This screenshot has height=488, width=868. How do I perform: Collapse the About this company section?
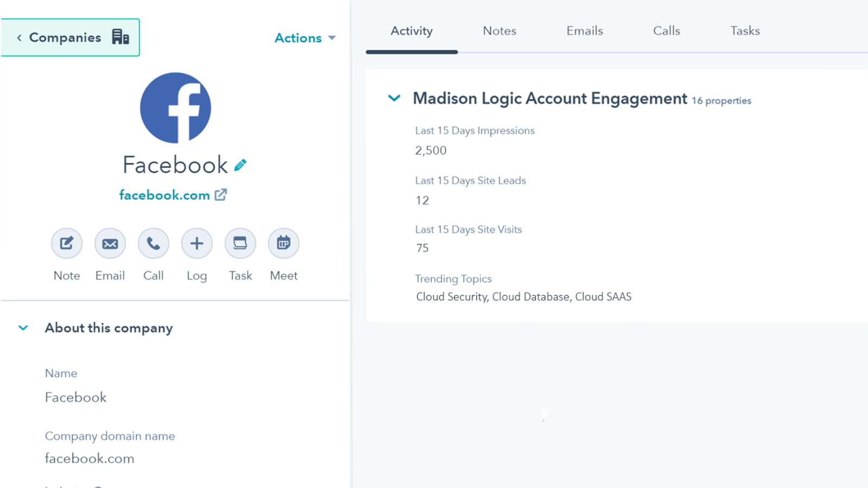[x=23, y=328]
